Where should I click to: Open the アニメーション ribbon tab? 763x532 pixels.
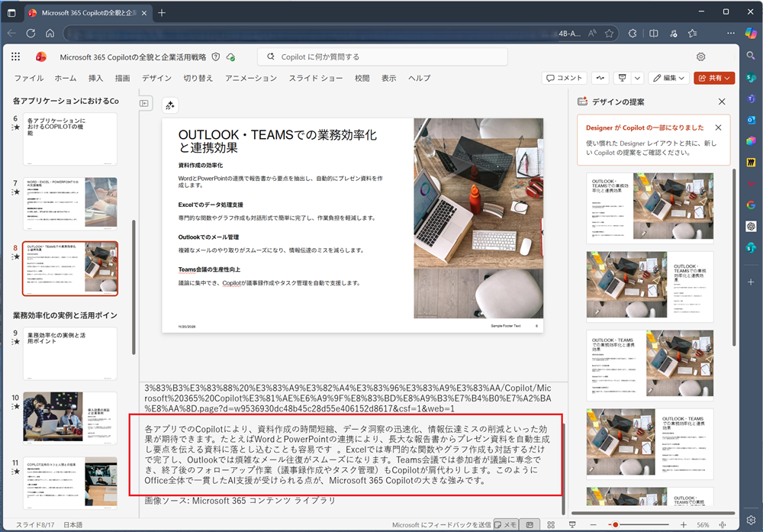[251, 78]
